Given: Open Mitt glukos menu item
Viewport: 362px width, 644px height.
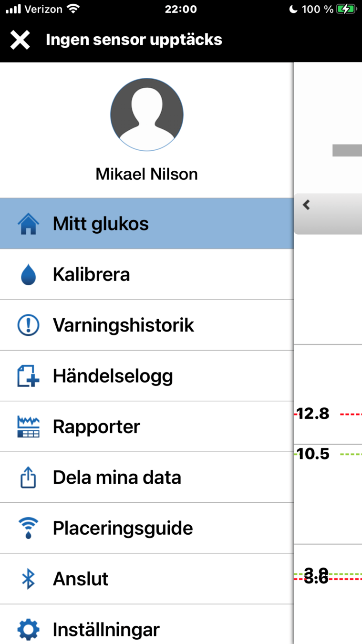Looking at the screenshot, I should click(x=101, y=224).
